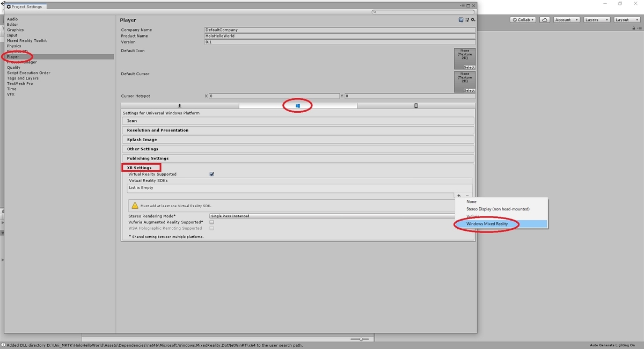Image resolution: width=644 pixels, height=349 pixels.
Task: Select Player settings category
Action: coord(60,57)
